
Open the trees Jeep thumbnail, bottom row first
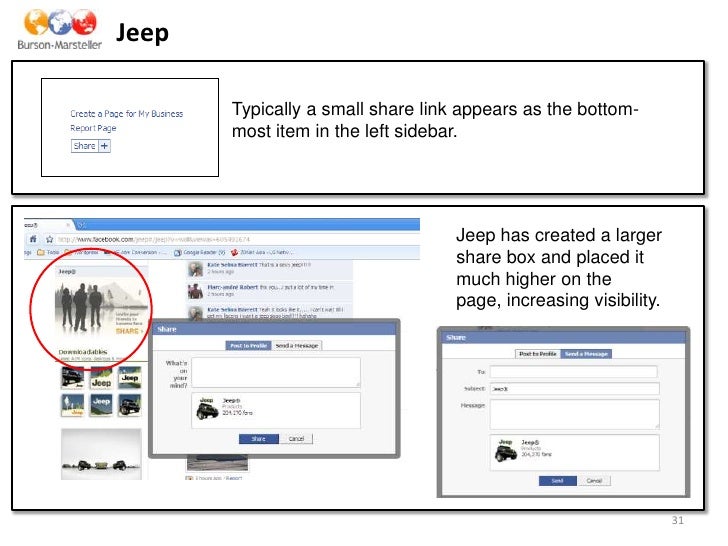tap(73, 405)
